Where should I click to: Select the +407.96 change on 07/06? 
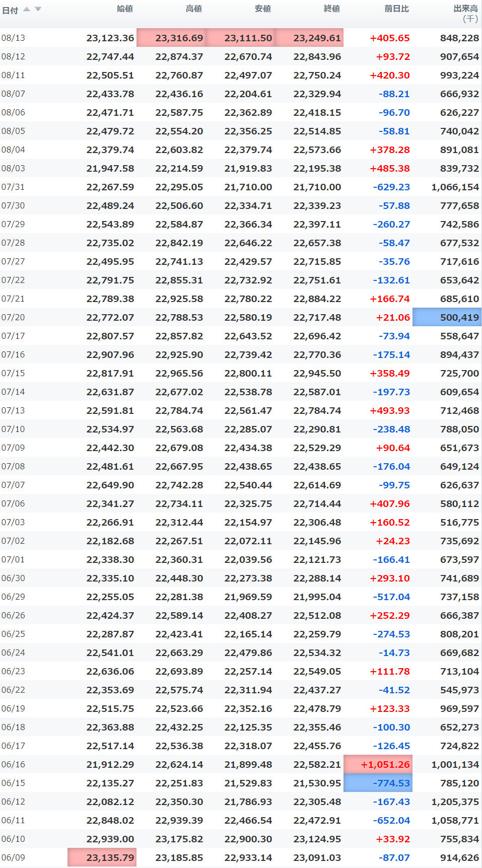(390, 503)
